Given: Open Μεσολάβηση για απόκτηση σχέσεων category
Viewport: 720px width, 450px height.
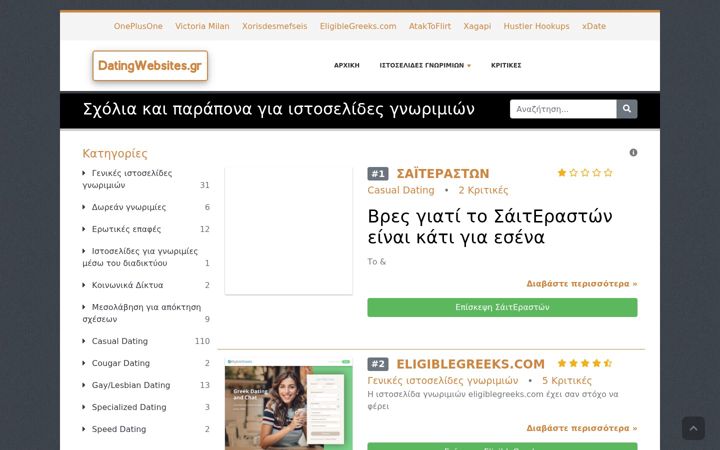Looking at the screenshot, I should tap(141, 313).
